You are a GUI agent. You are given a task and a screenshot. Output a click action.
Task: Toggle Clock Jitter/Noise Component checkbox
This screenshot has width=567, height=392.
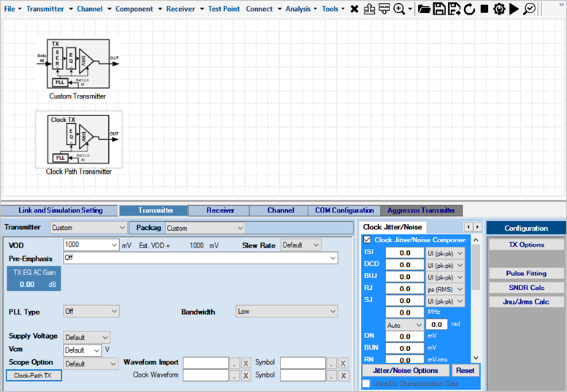click(368, 240)
